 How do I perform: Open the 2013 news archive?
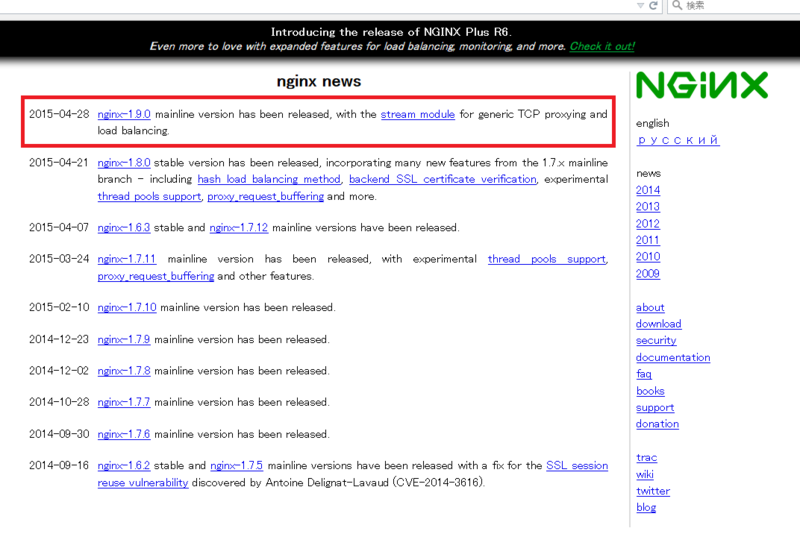(648, 207)
